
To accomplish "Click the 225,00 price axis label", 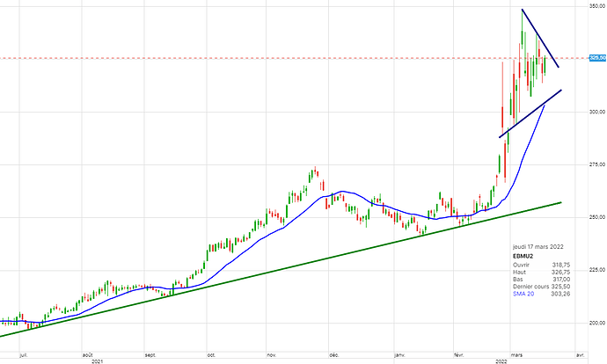I will tap(597, 270).
